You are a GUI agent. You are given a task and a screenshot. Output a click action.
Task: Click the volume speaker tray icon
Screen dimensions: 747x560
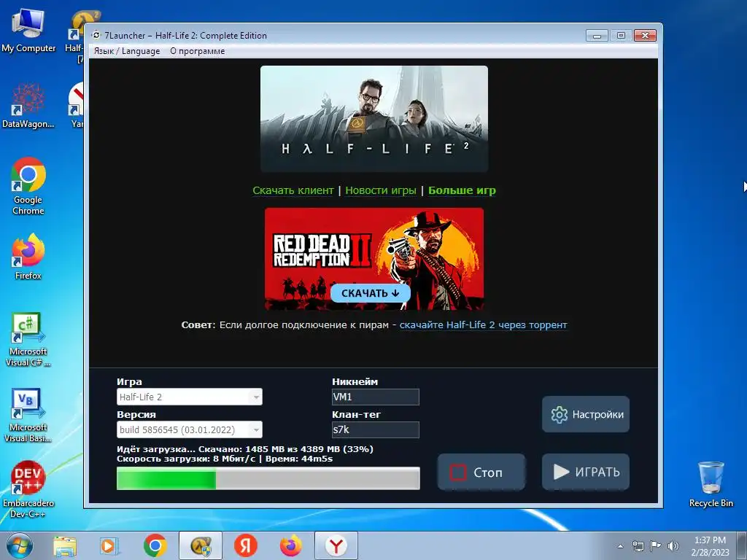(x=673, y=546)
